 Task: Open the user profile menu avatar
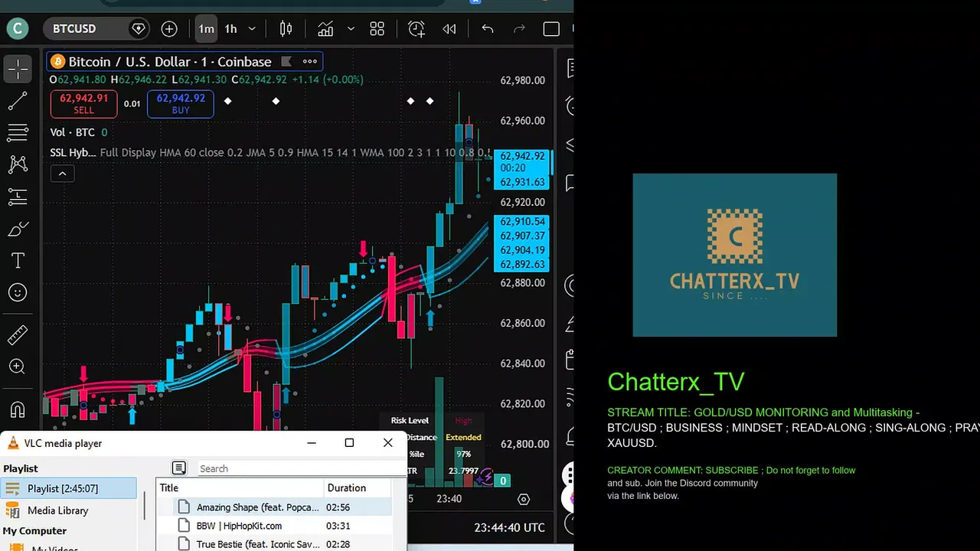(x=18, y=29)
